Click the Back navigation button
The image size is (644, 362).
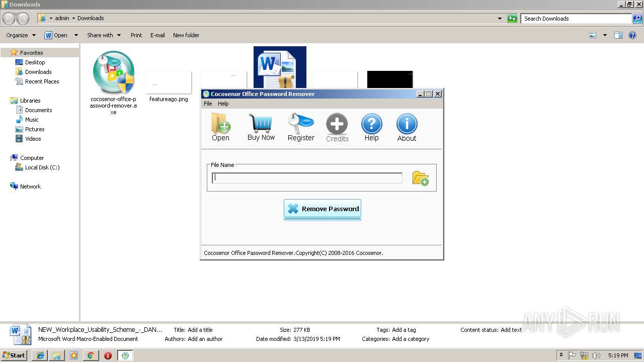[9, 19]
